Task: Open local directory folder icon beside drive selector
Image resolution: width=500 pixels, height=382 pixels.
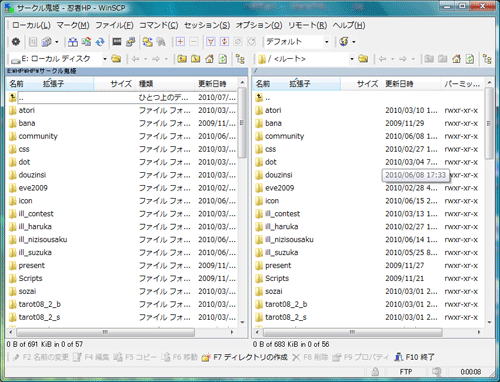Action: point(116,59)
